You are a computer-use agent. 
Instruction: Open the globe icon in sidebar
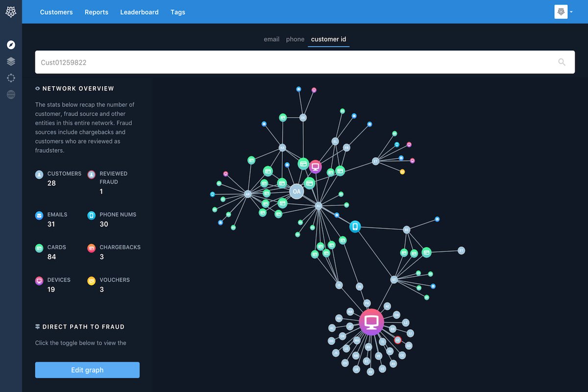[11, 95]
